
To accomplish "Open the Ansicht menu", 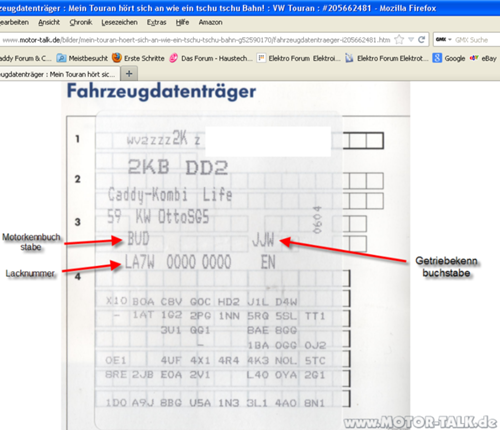I will pyautogui.click(x=49, y=22).
